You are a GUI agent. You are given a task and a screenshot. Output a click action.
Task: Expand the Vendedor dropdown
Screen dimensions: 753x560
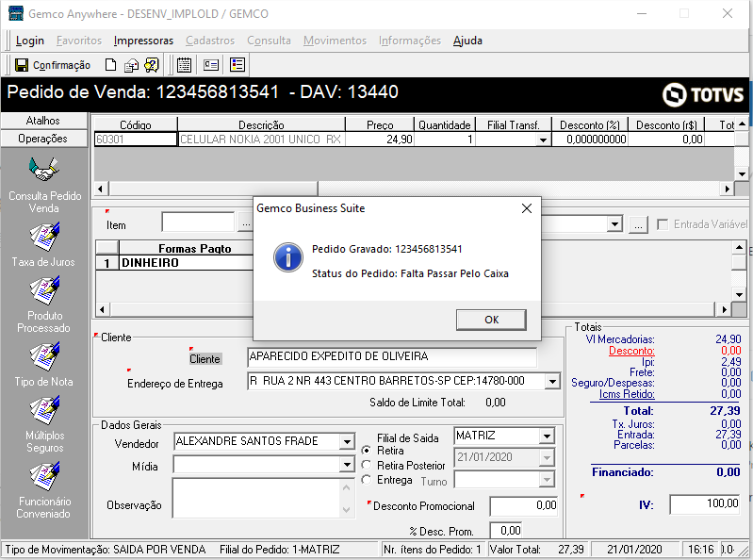[x=347, y=441]
